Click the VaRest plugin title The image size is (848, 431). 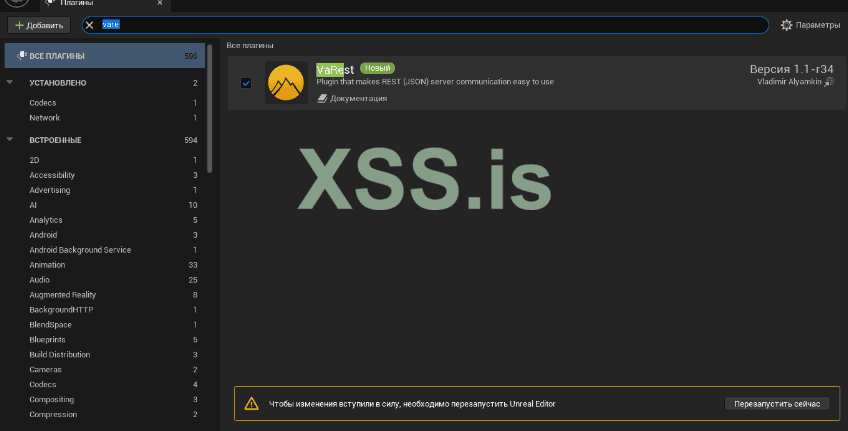(335, 70)
